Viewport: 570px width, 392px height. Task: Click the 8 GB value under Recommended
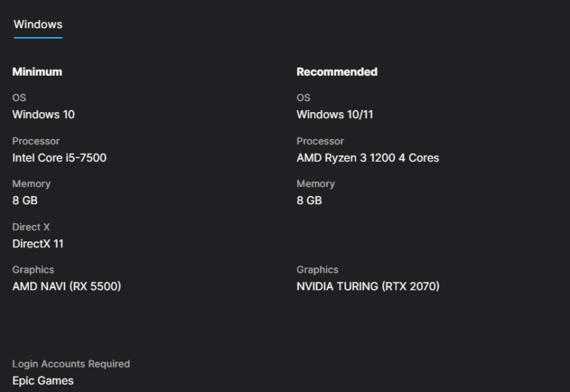[x=309, y=200]
